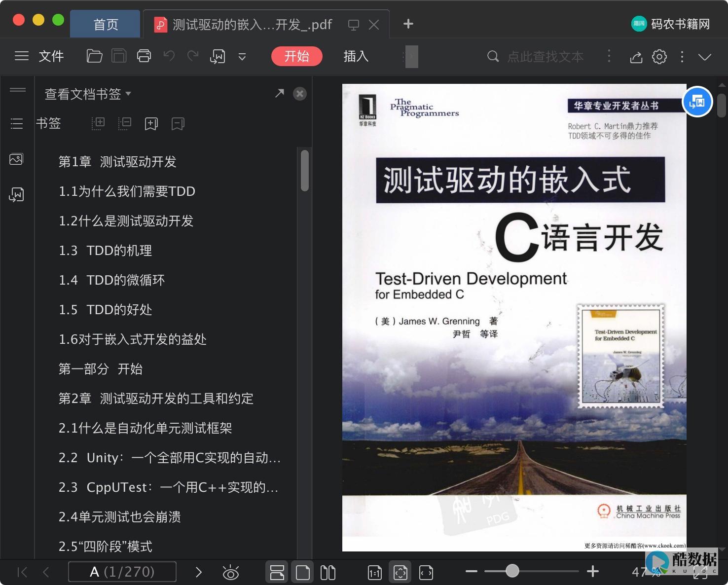
Task: Open bookmark 2.4单元测试也会崩溃
Action: point(120,517)
